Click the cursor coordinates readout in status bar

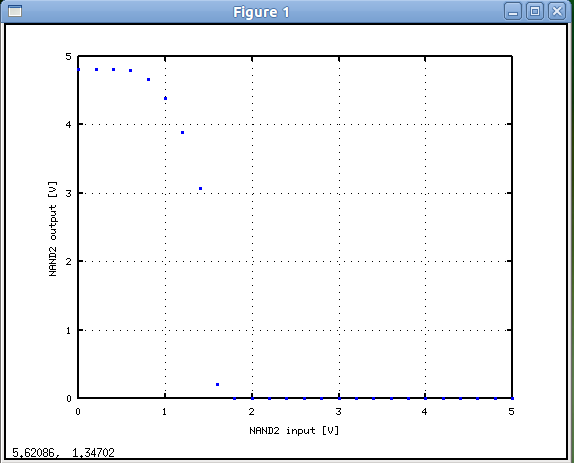point(63,453)
